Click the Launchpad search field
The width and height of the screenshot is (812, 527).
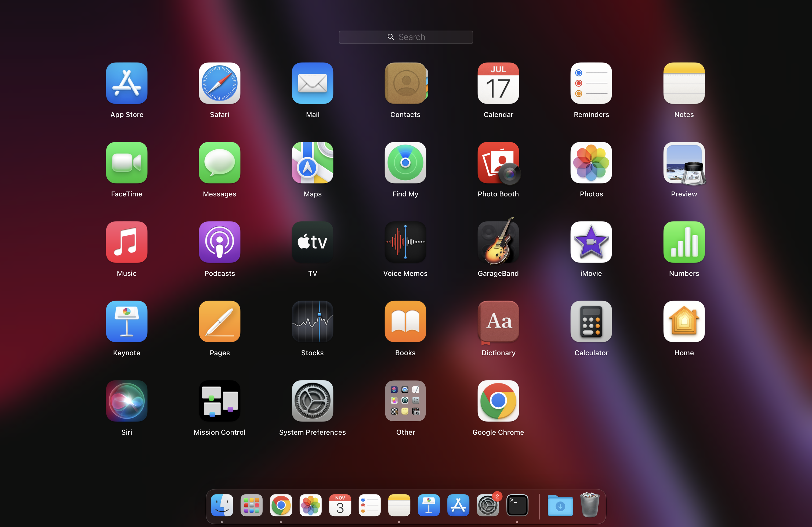(x=406, y=37)
